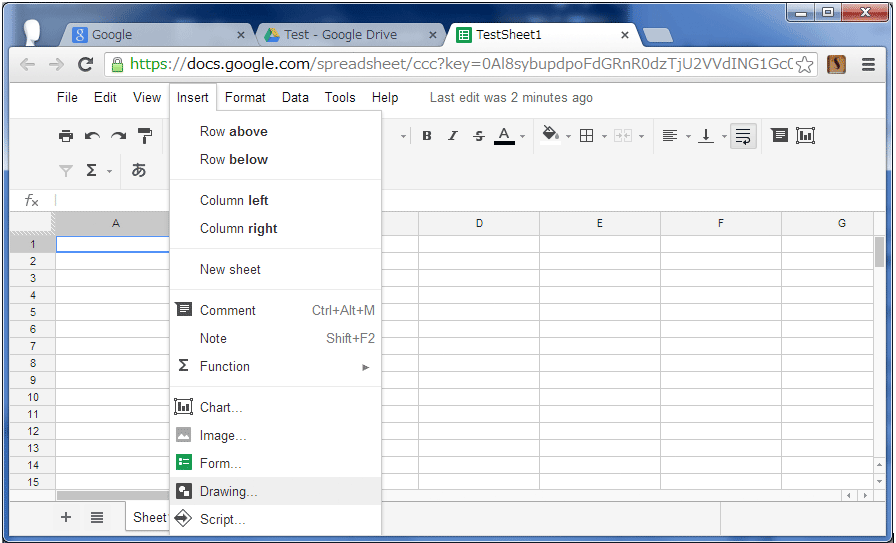
Task: Open the File menu
Action: click(x=67, y=98)
